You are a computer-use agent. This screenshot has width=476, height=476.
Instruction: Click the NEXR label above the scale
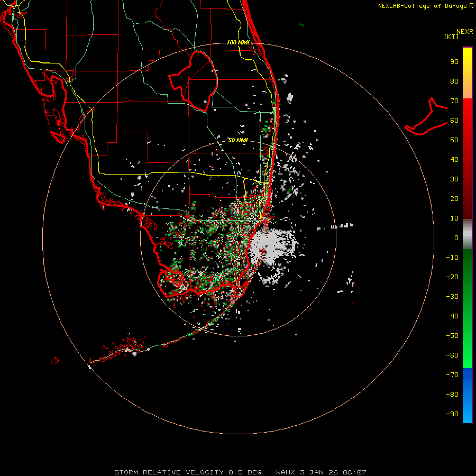coord(465,32)
